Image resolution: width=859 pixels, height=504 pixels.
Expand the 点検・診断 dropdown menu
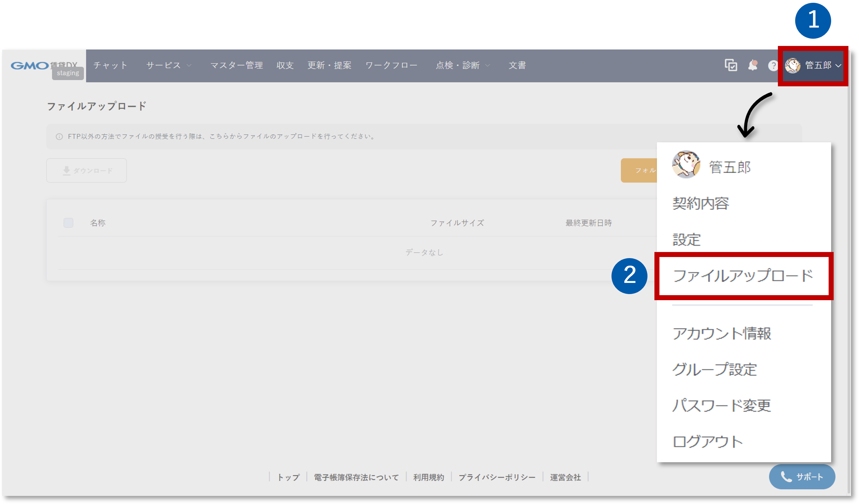[x=463, y=65]
